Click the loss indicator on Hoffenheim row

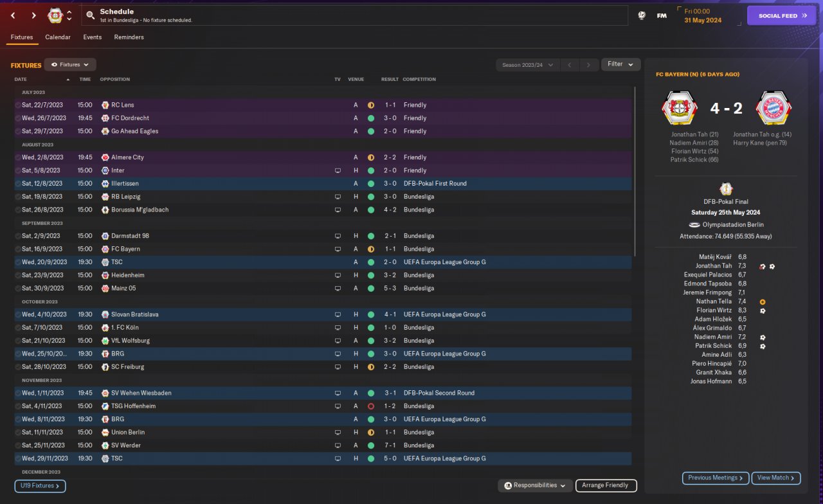click(371, 406)
